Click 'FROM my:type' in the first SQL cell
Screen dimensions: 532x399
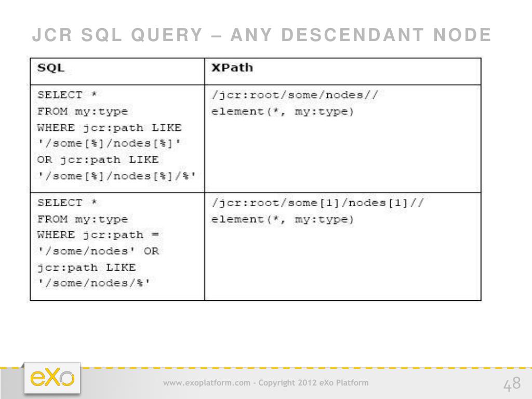tap(83, 112)
